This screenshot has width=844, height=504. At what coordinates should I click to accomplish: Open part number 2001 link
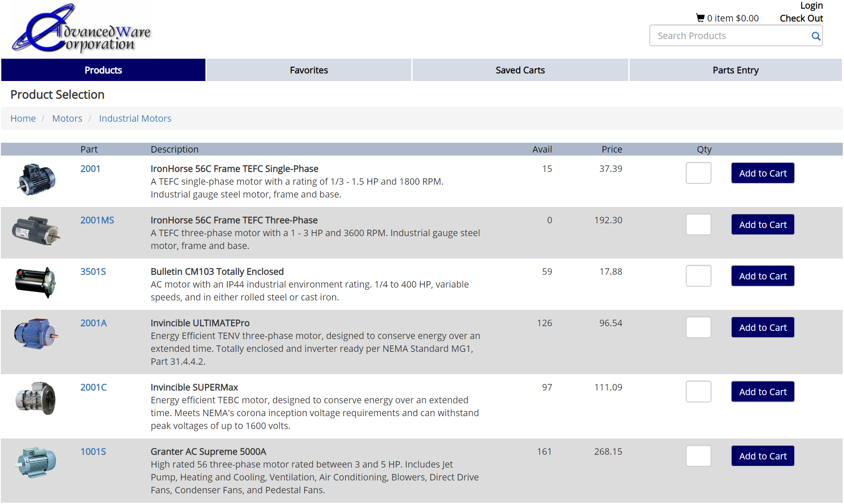point(90,169)
